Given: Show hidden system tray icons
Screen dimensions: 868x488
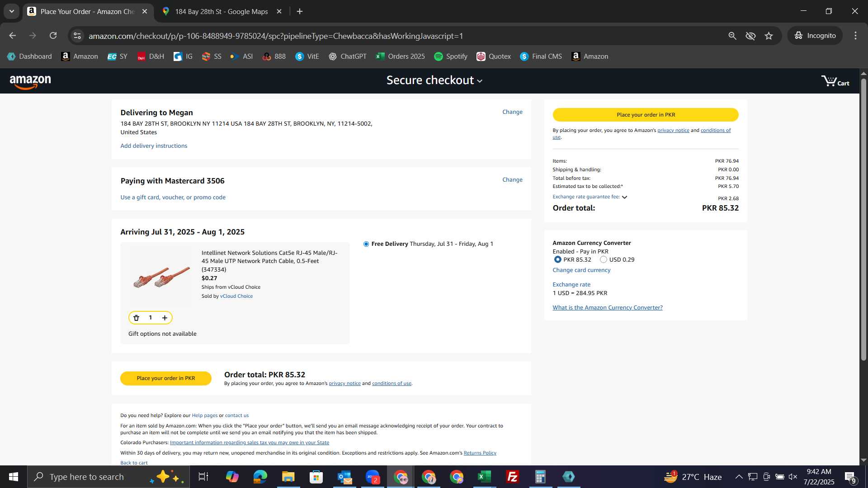Looking at the screenshot, I should (739, 477).
